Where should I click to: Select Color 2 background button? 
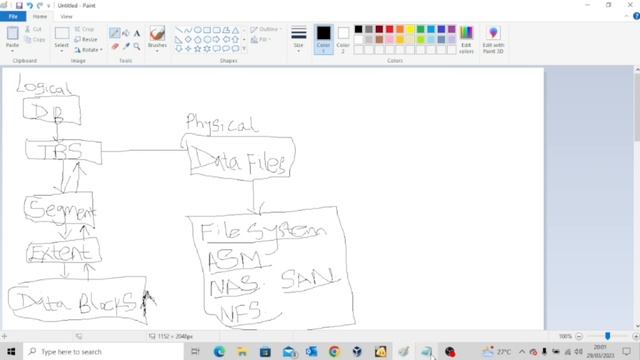click(x=343, y=40)
